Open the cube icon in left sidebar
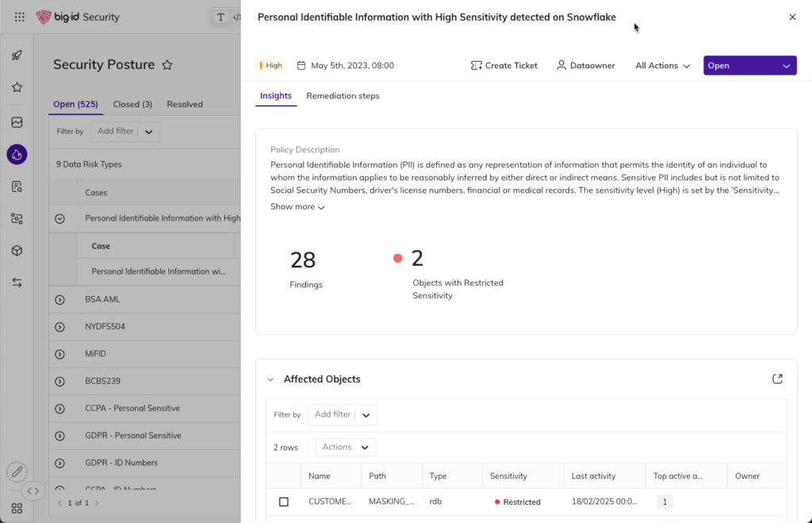 tap(17, 251)
